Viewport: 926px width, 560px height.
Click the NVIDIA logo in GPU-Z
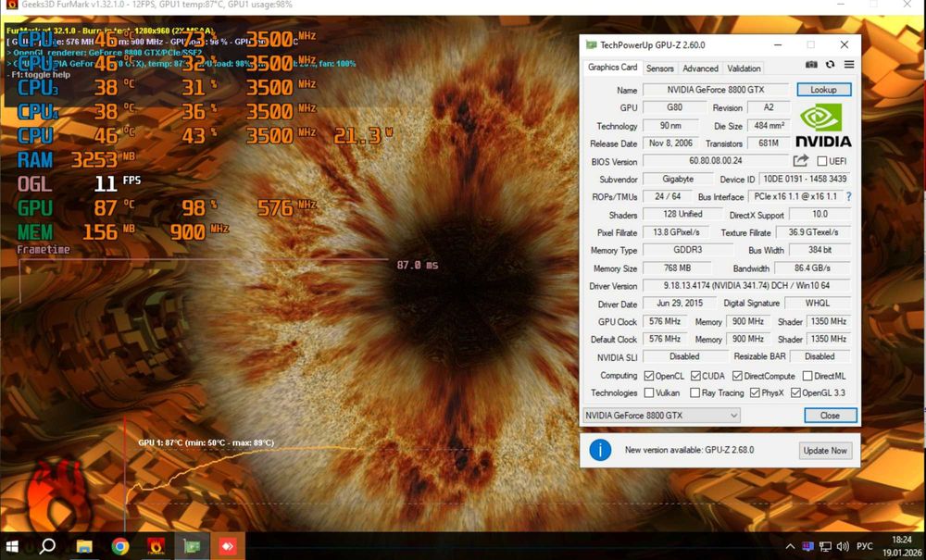823,125
